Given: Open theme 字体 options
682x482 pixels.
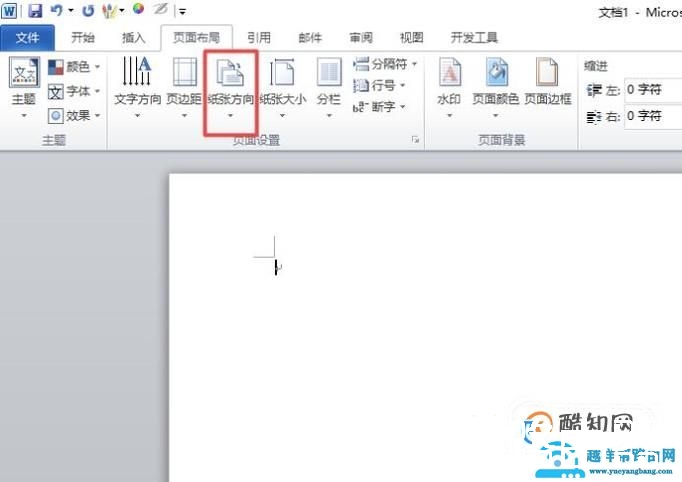Looking at the screenshot, I should (74, 91).
